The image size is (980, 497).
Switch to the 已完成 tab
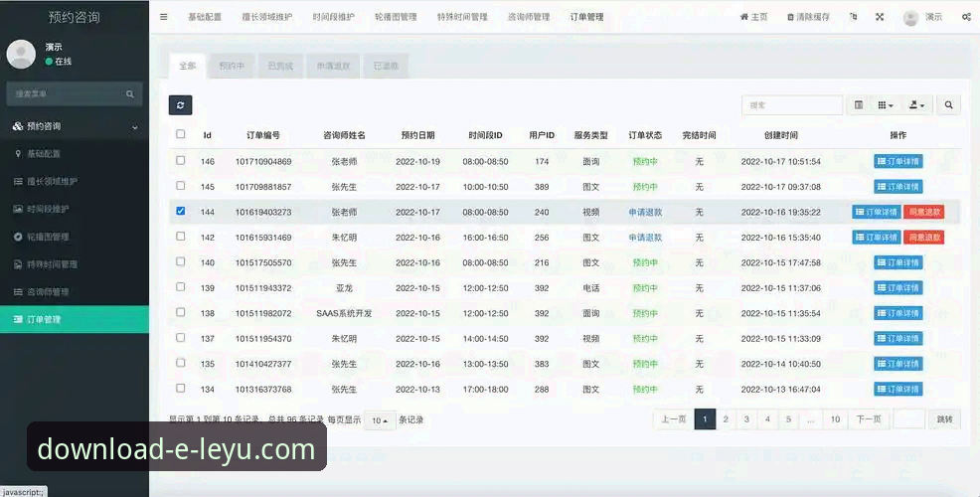pyautogui.click(x=280, y=66)
